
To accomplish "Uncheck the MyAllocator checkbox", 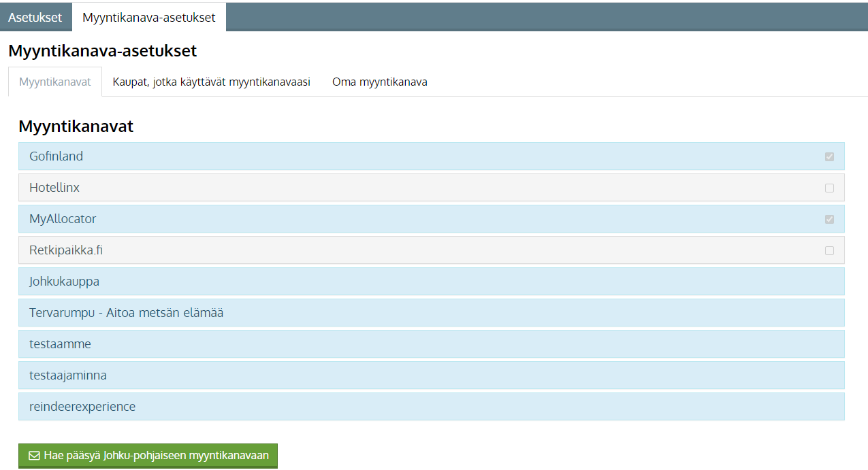I will [x=829, y=219].
